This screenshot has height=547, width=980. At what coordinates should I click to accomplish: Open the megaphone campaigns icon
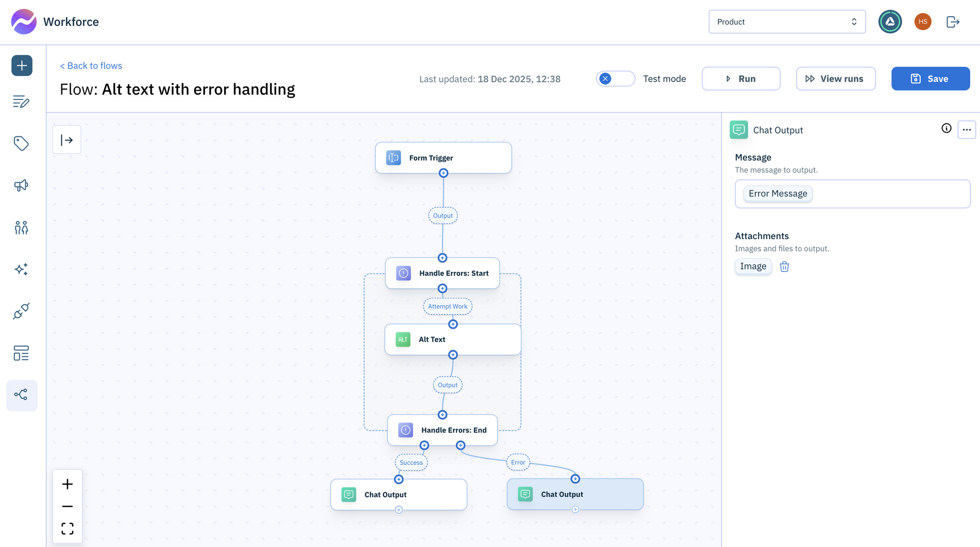click(21, 185)
